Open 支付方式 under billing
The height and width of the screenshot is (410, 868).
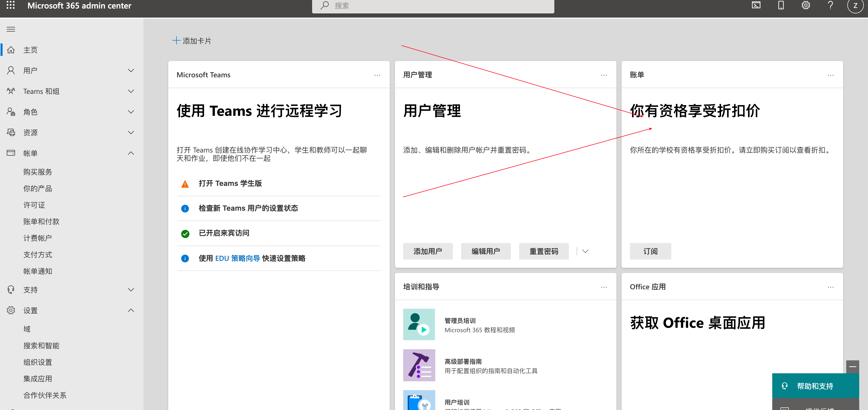(x=38, y=254)
